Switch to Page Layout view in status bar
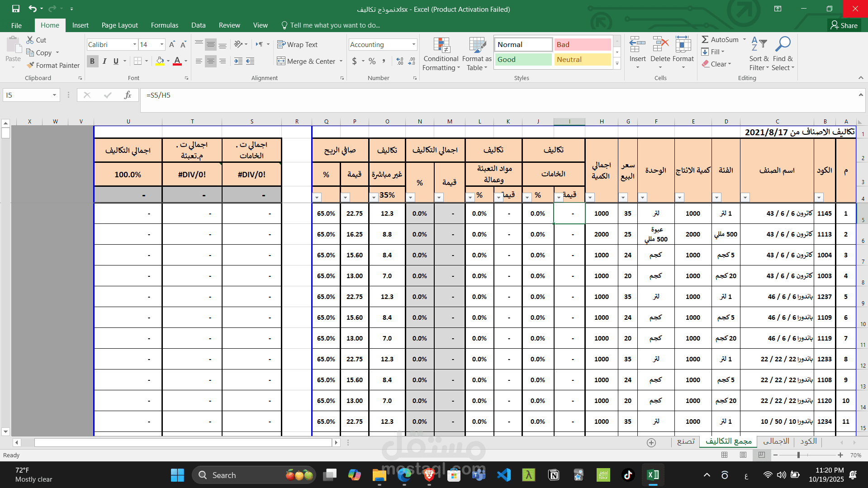This screenshot has width=868, height=488. 743,455
